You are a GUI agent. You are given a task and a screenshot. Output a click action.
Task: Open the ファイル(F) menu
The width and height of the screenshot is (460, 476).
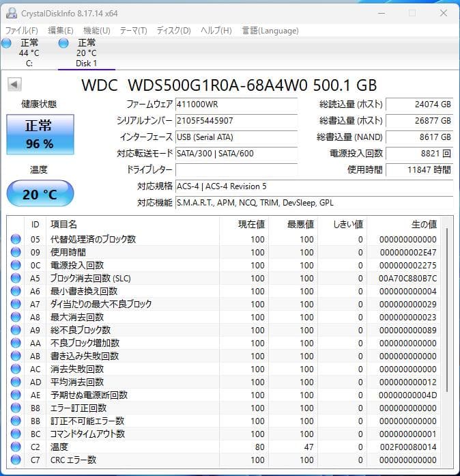(x=22, y=30)
